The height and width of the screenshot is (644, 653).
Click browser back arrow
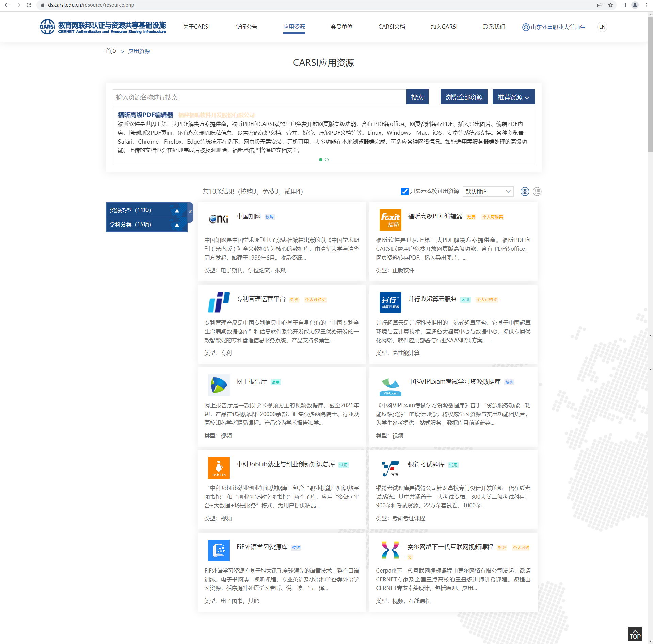pos(7,5)
